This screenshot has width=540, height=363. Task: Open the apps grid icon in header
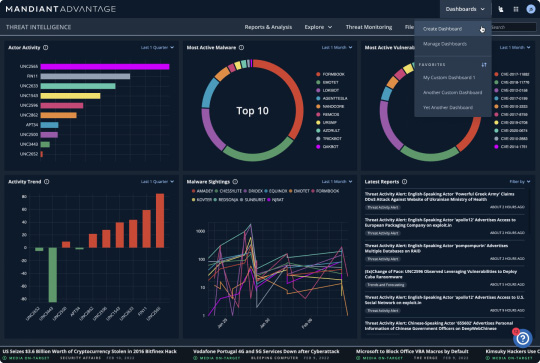pyautogui.click(x=516, y=9)
